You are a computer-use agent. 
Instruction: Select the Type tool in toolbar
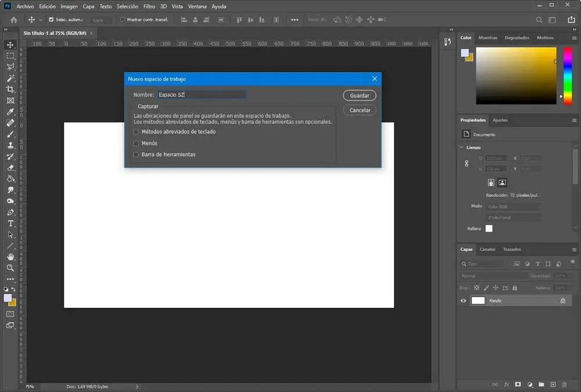[x=10, y=224]
